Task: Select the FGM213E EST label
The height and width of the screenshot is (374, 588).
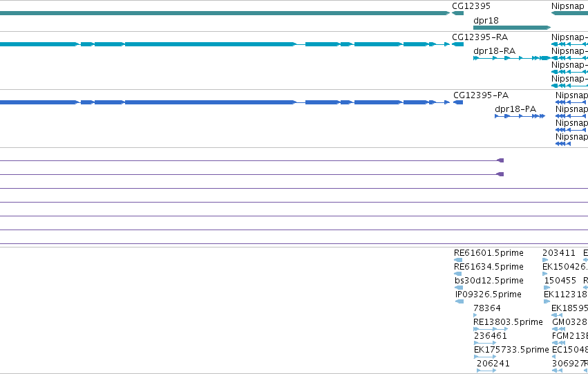Action: (569, 336)
